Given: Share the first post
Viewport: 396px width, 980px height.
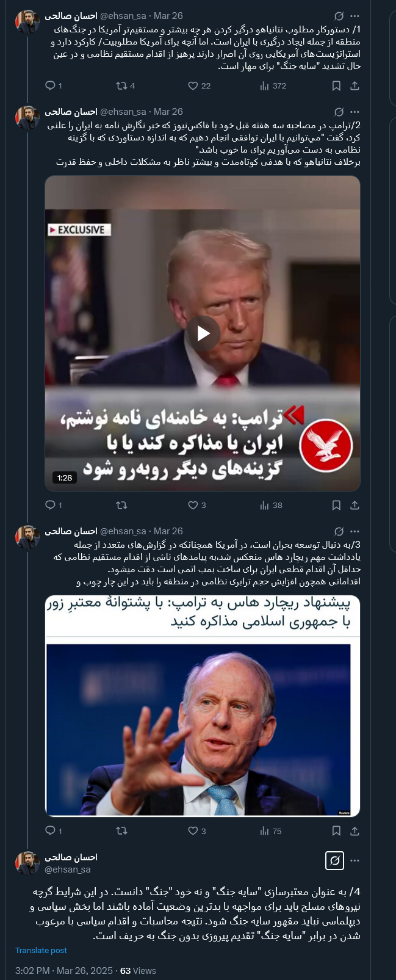Looking at the screenshot, I should [x=355, y=86].
